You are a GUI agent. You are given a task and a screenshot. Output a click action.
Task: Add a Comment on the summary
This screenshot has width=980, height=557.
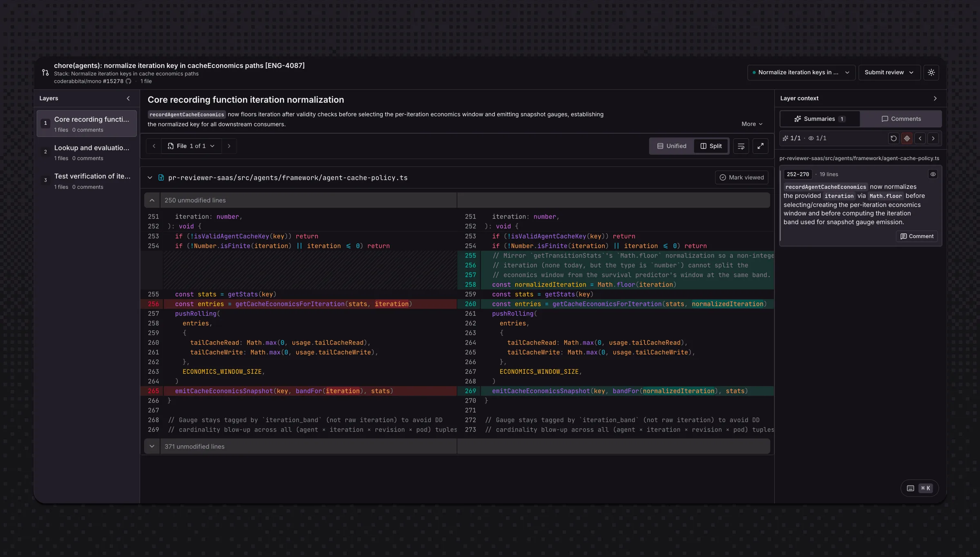pos(917,236)
